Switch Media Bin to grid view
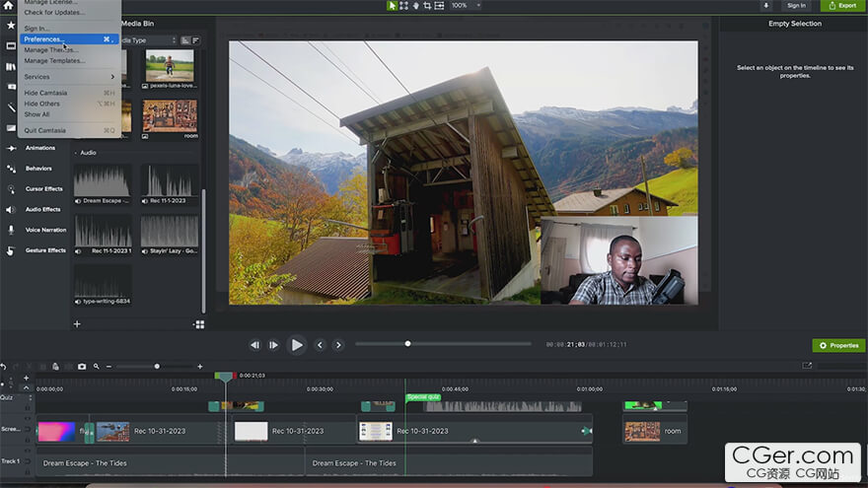Screen dimensions: 868x488 click(x=200, y=324)
